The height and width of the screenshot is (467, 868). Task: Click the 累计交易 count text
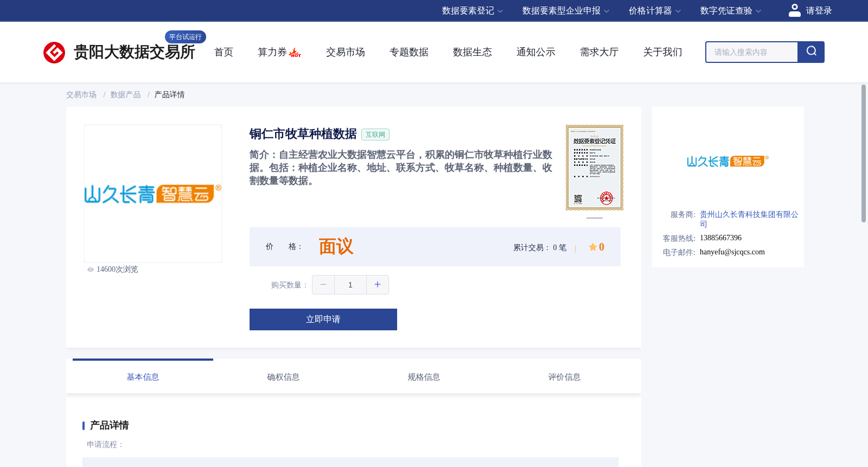540,247
